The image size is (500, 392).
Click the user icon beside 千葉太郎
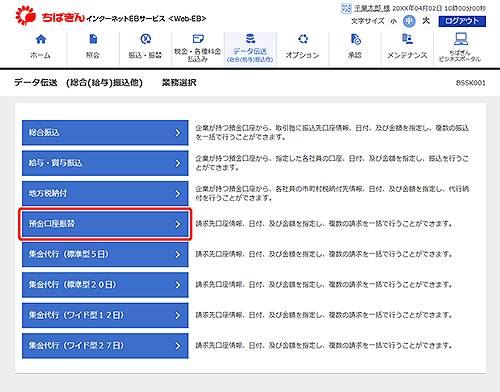(346, 8)
